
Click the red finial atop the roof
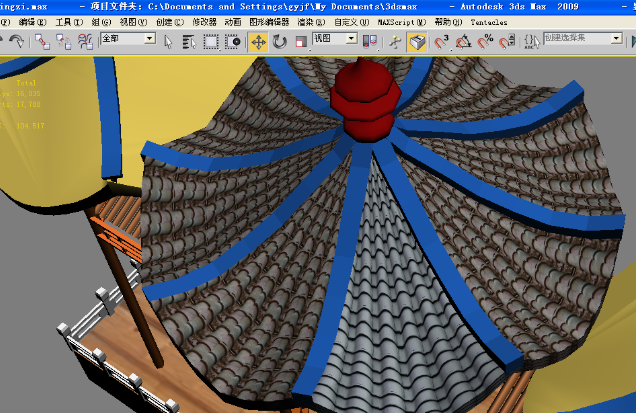pyautogui.click(x=365, y=101)
